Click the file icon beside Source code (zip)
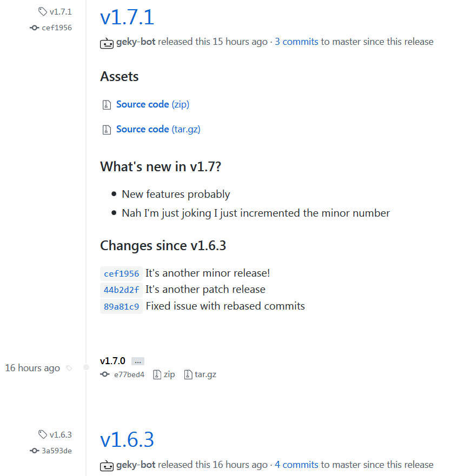 107,104
